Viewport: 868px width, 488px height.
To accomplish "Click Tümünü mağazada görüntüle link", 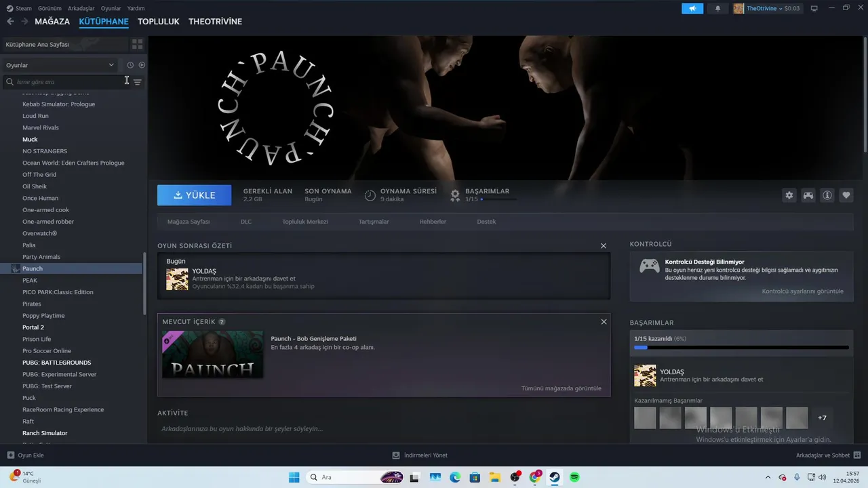I will coord(561,388).
